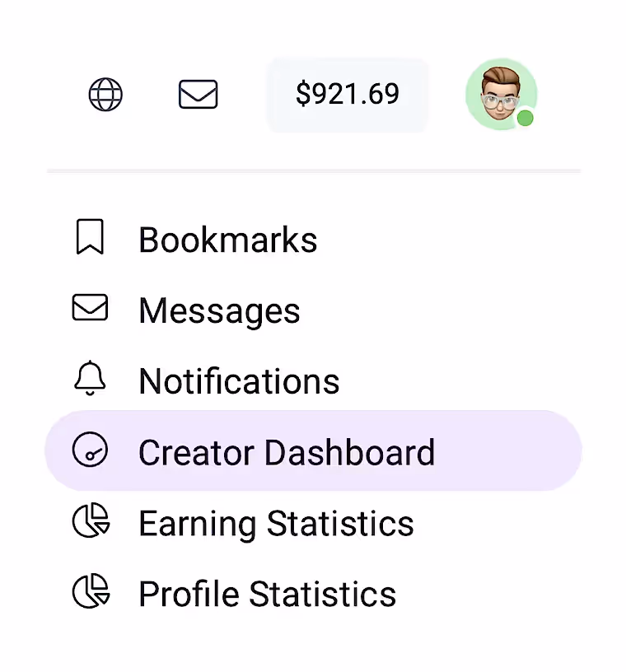Click the globe language icon
Screen dimensions: 626x672
pos(105,95)
